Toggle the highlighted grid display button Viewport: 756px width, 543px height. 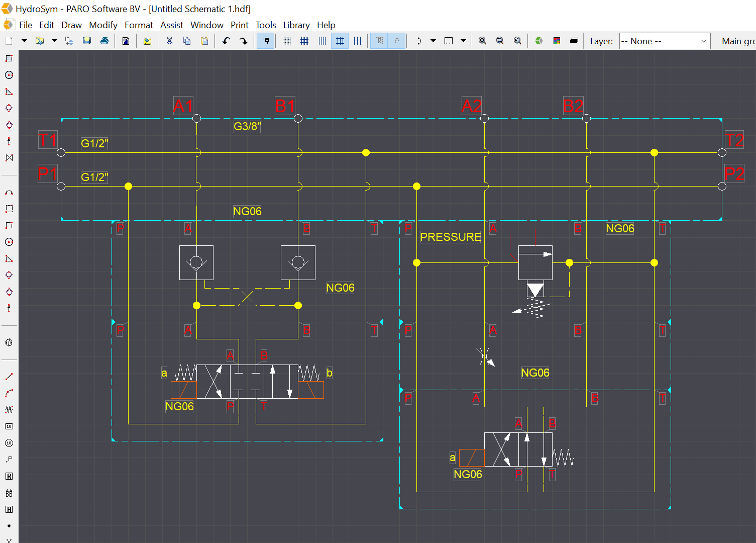click(340, 41)
